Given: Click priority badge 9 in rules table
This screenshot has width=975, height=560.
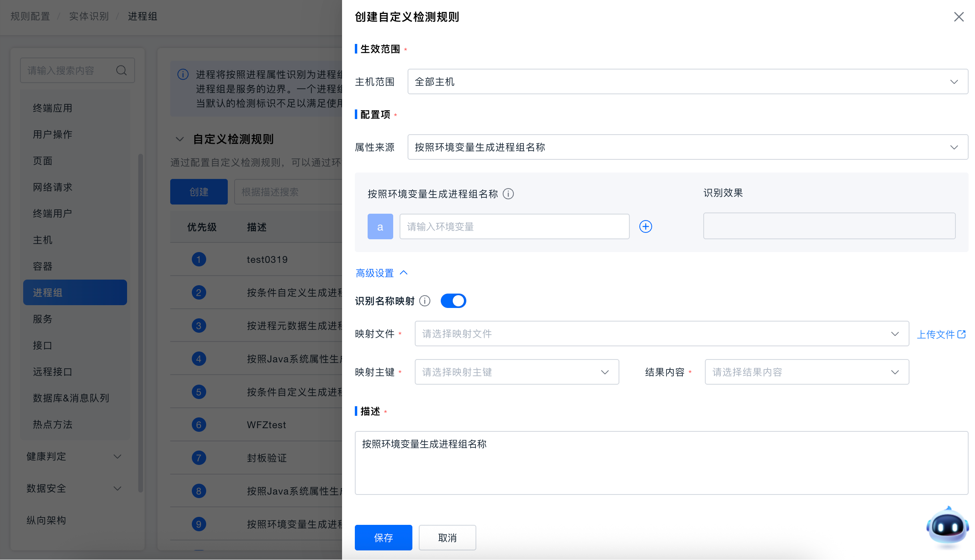Looking at the screenshot, I should tap(199, 524).
